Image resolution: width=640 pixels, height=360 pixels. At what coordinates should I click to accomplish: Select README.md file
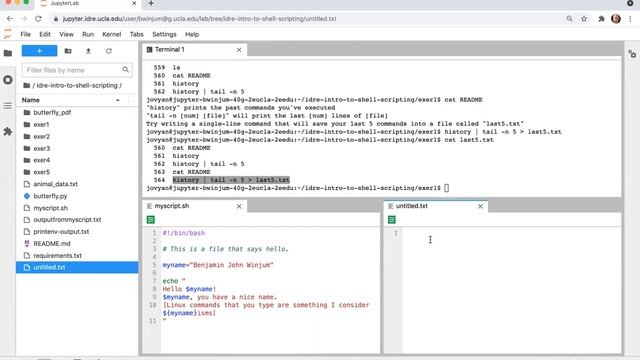coord(77,243)
